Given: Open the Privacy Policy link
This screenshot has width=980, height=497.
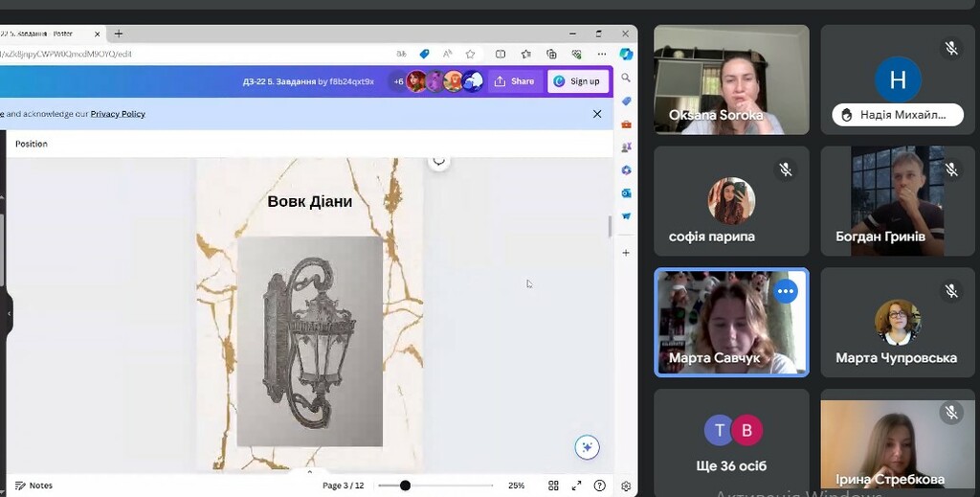Looking at the screenshot, I should coord(118,114).
